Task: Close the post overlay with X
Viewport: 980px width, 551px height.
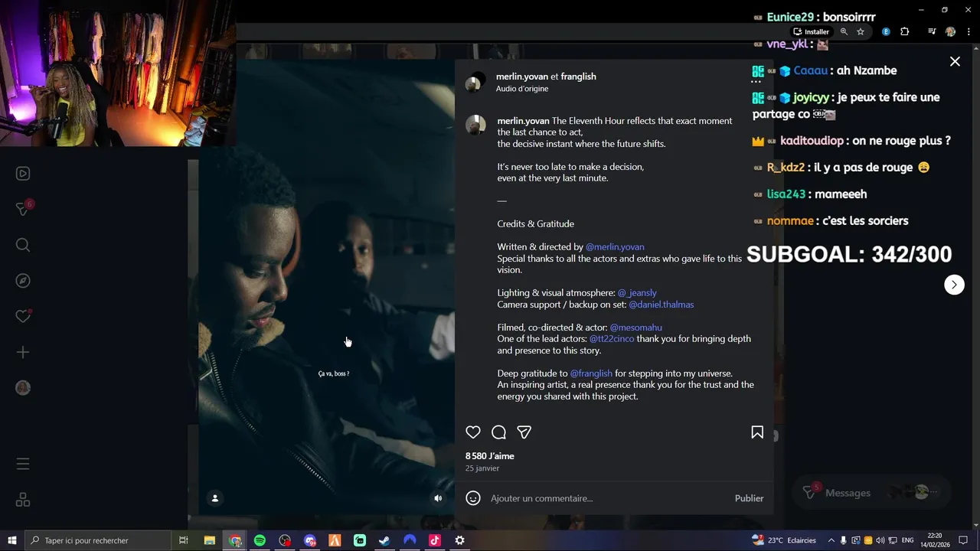Action: [955, 61]
